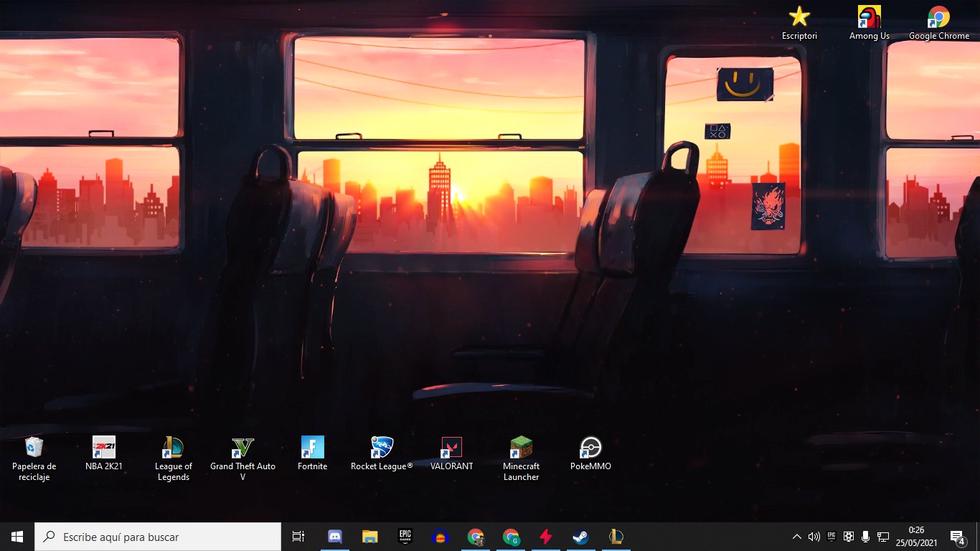Viewport: 980px width, 551px height.
Task: Open the red lightning bolt app in taskbar
Action: (x=546, y=537)
